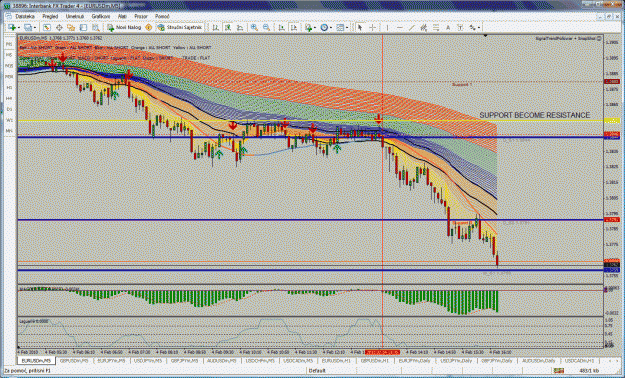Click the SUPPORT BECOME RESISTANCE text label
Viewport: 625px width, 378px height.
click(535, 115)
